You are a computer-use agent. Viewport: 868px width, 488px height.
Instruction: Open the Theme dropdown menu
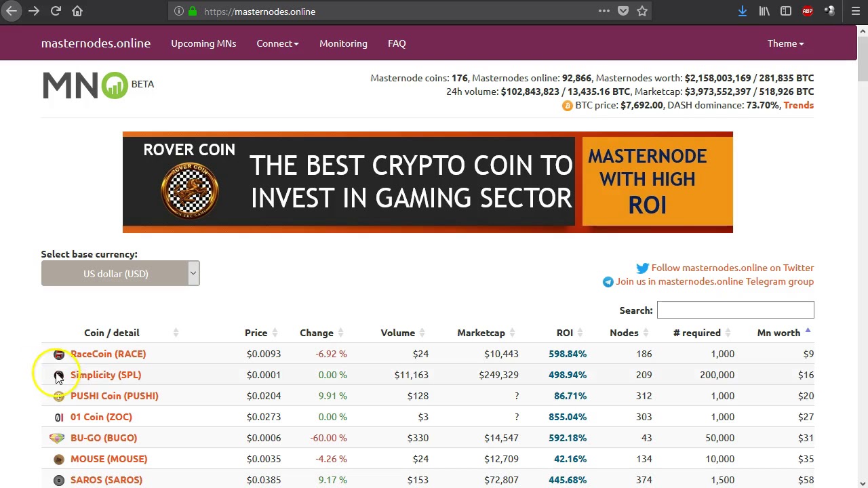pos(785,43)
